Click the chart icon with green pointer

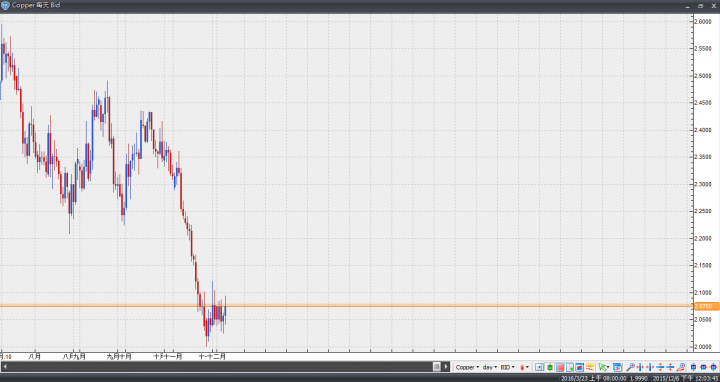[x=570, y=367]
